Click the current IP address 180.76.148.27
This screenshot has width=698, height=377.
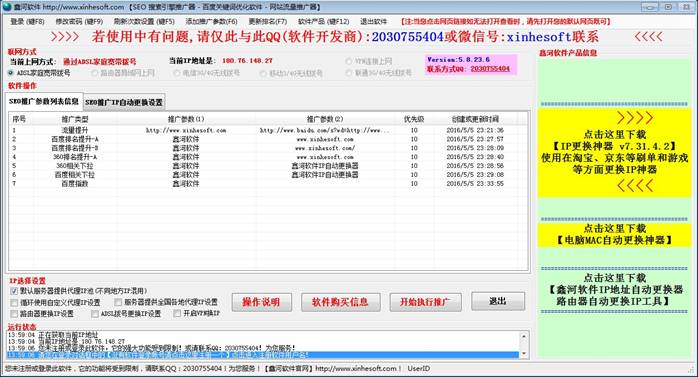pyautogui.click(x=247, y=61)
